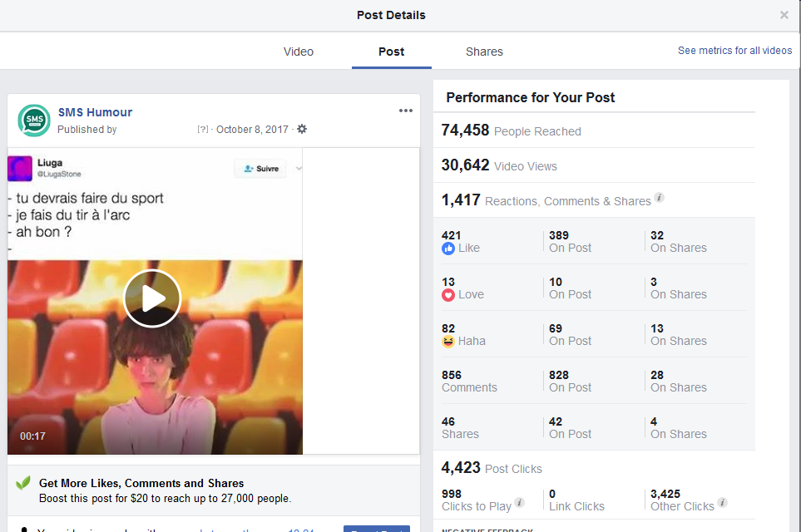Open the SMS Humour page name link
This screenshot has width=801, height=532.
(95, 112)
